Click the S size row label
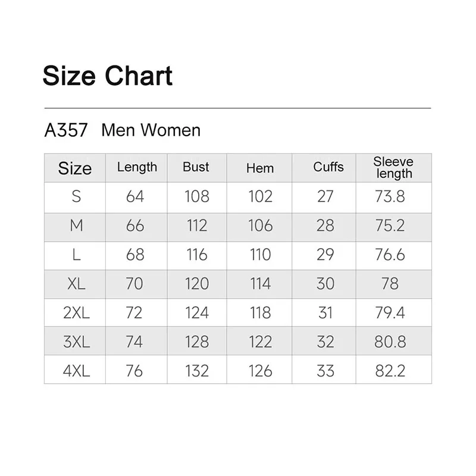This screenshot has height=476, width=476. pyautogui.click(x=76, y=196)
